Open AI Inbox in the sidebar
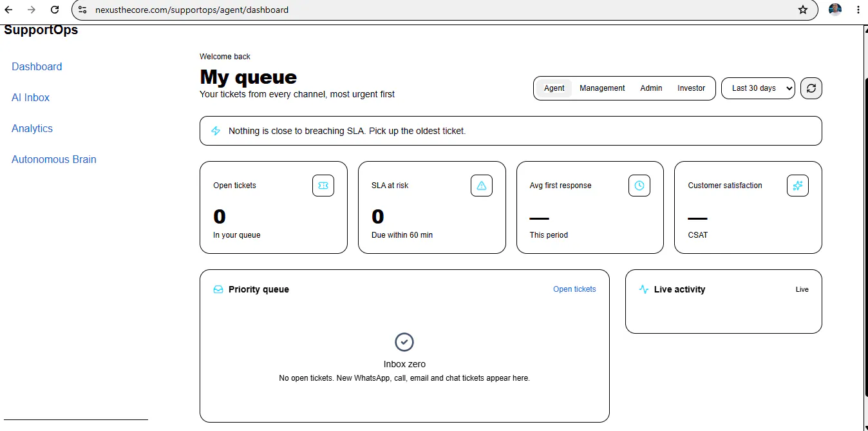 click(30, 98)
